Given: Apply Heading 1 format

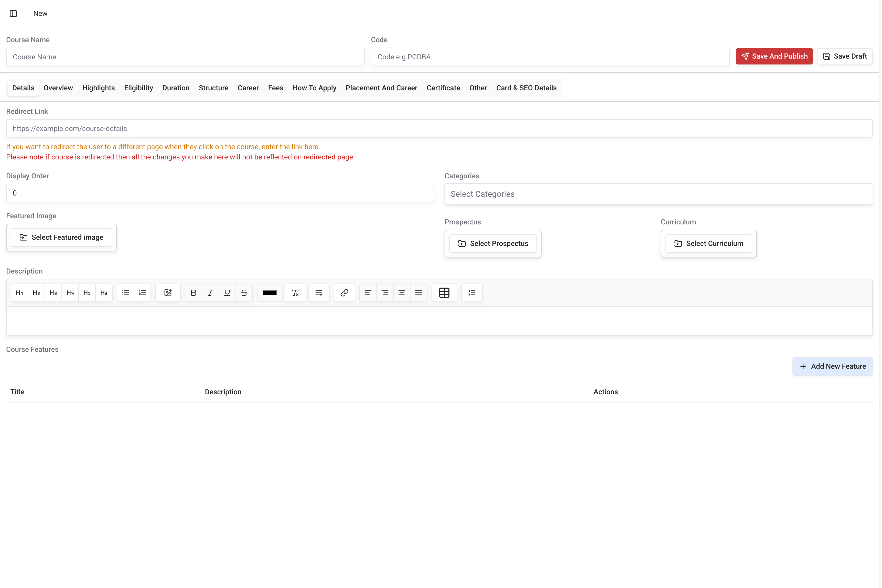Looking at the screenshot, I should pyautogui.click(x=19, y=293).
